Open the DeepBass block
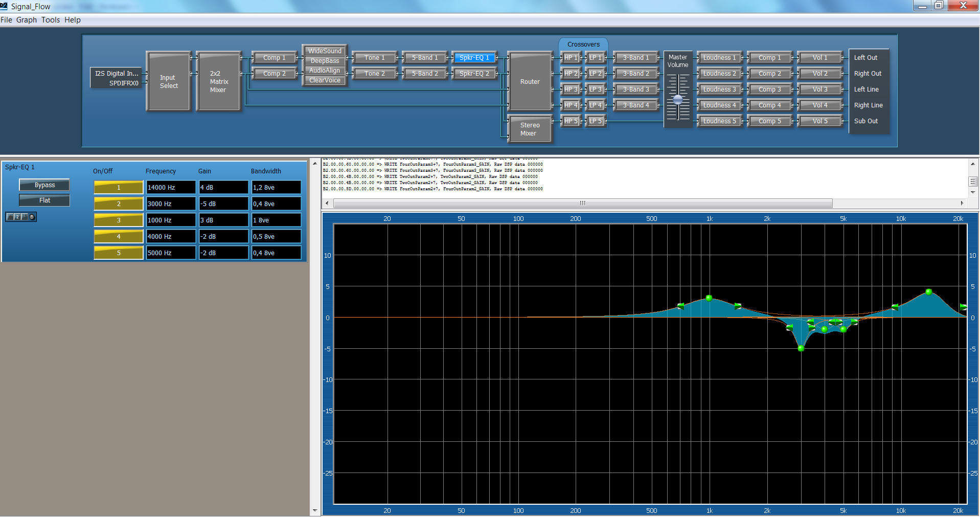980x517 pixels. (x=325, y=61)
